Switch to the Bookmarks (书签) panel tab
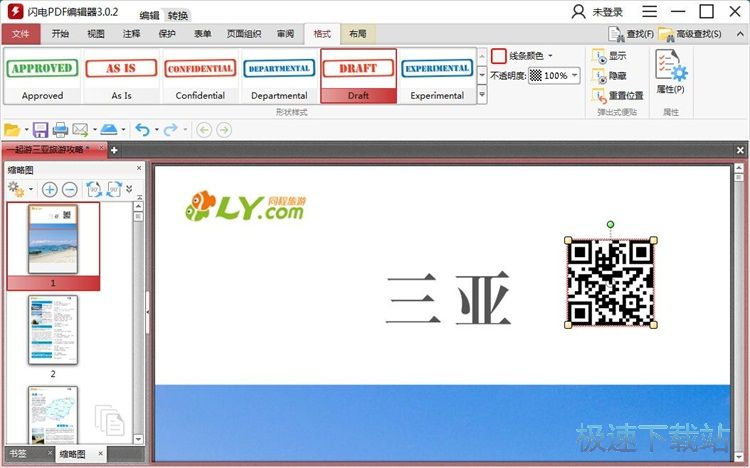Screen dimensions: 750x468 point(18,453)
